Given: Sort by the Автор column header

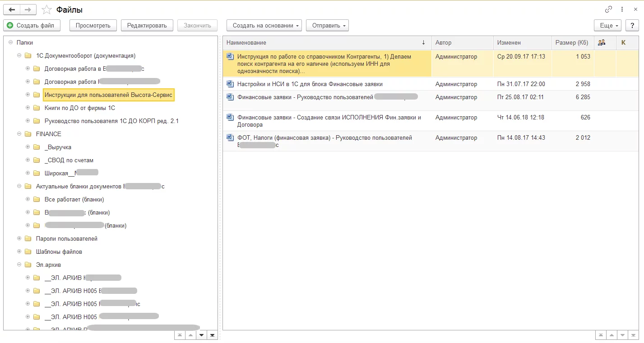Looking at the screenshot, I should point(463,42).
